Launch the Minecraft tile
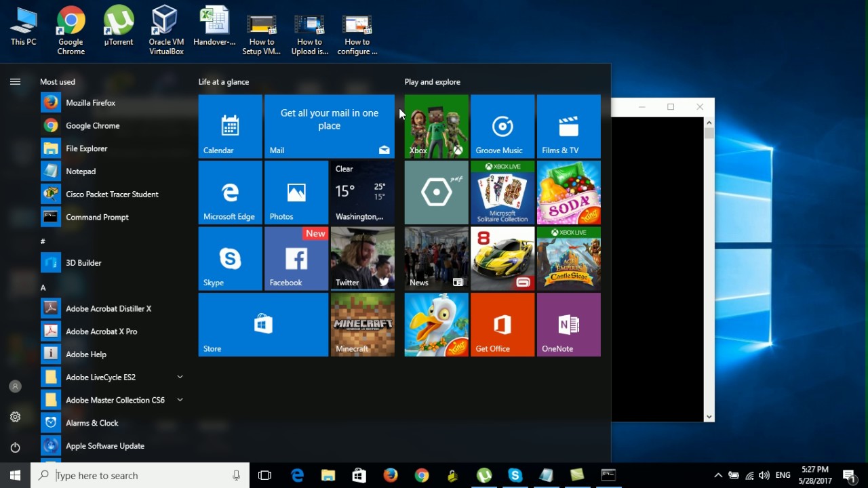Image resolution: width=868 pixels, height=488 pixels. pos(363,325)
